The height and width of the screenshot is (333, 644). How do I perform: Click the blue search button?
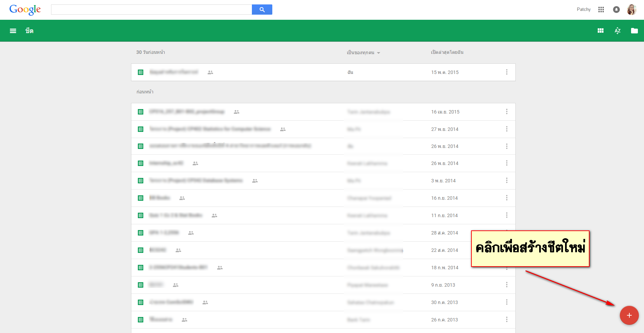(262, 10)
